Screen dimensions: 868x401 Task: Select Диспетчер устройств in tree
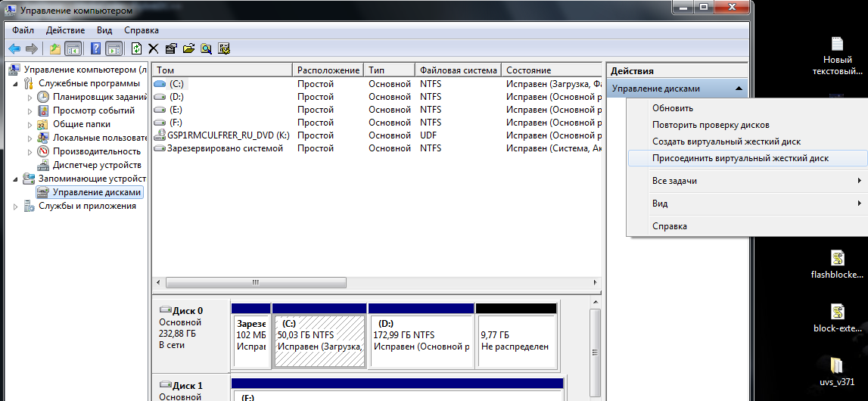97,165
